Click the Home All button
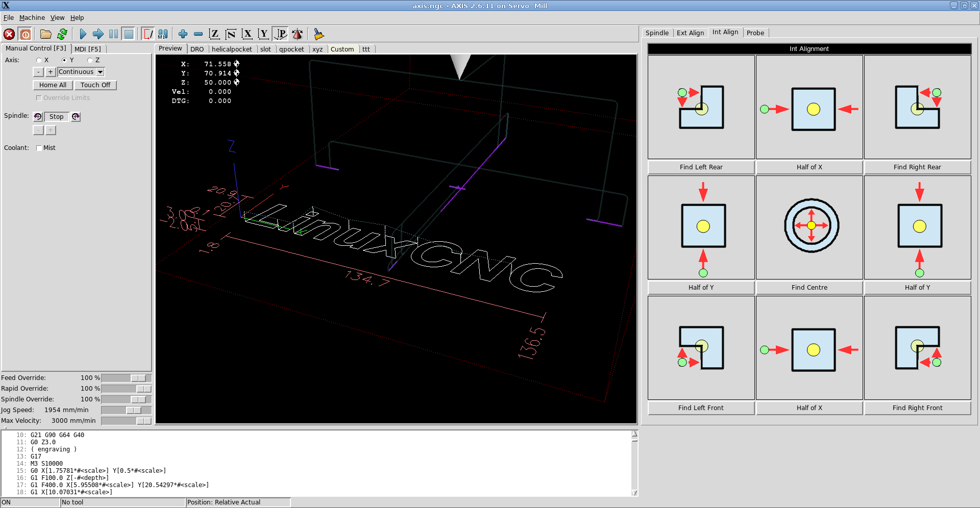The height and width of the screenshot is (508, 980). tap(53, 85)
